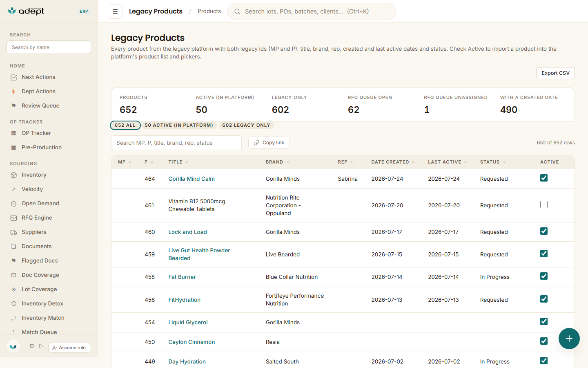
Task: Open the Date Created column dropdown
Action: 413,162
